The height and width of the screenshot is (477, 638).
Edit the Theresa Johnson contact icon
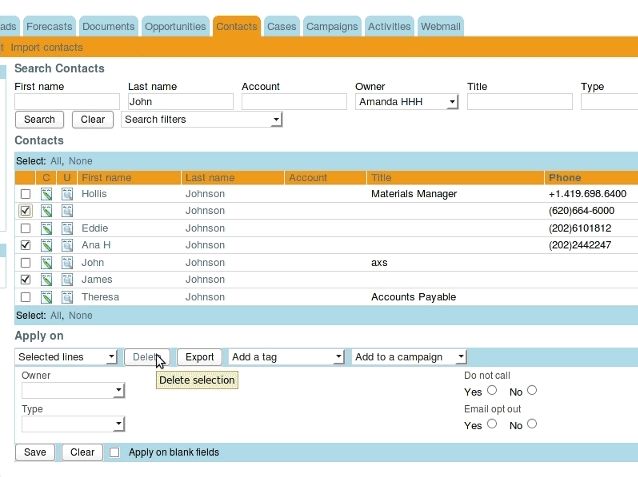pyautogui.click(x=46, y=297)
